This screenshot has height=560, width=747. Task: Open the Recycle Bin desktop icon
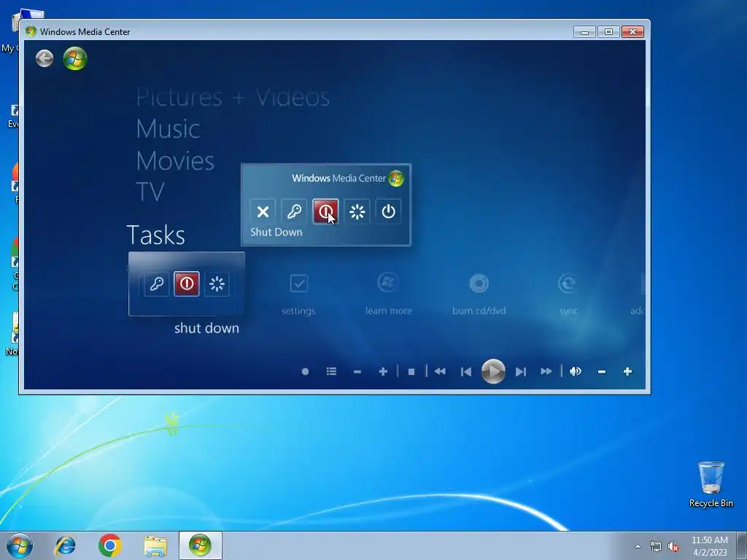pyautogui.click(x=711, y=484)
